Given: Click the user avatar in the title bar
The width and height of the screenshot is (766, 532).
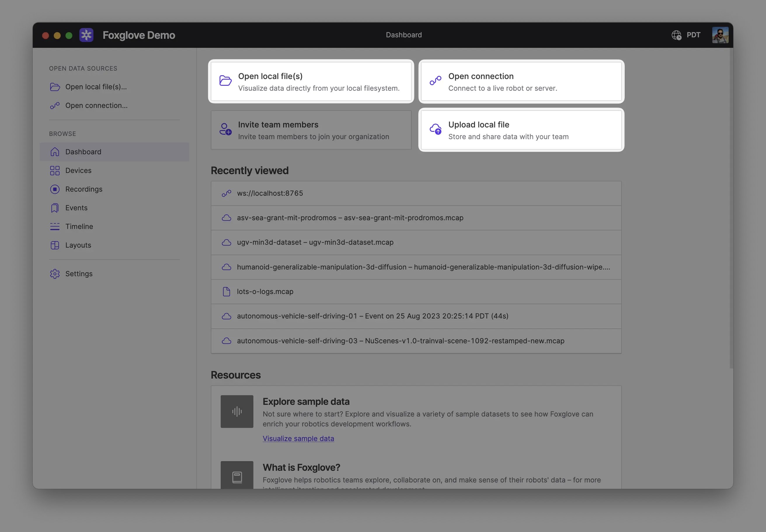Looking at the screenshot, I should coord(720,35).
